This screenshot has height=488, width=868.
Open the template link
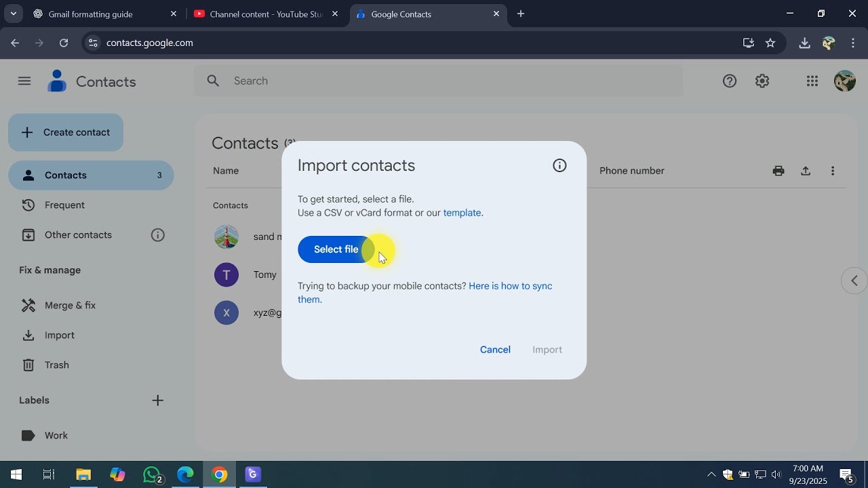click(x=462, y=213)
